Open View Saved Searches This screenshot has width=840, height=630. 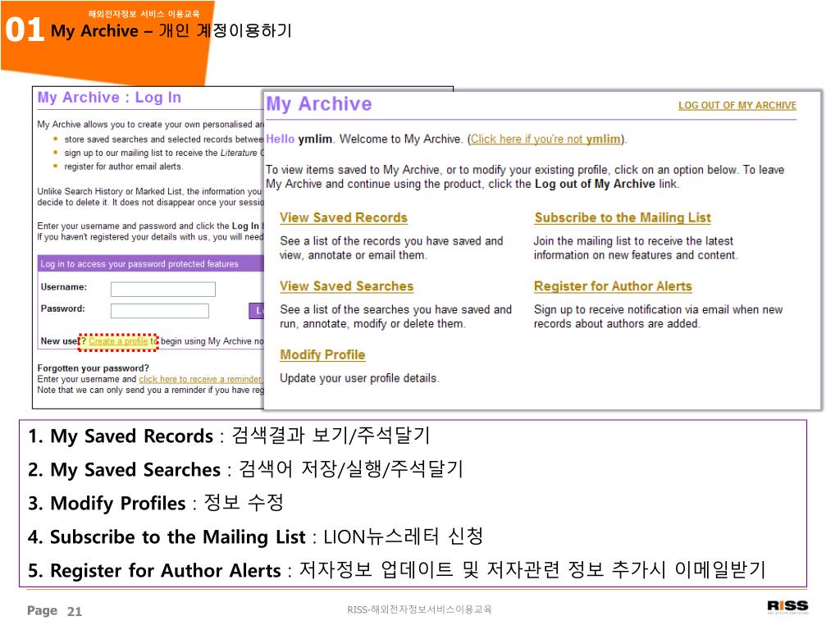coord(347,286)
